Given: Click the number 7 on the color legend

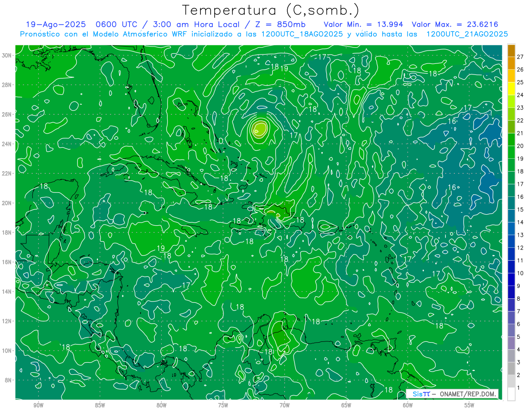Looking at the screenshot, I should coord(518,311).
